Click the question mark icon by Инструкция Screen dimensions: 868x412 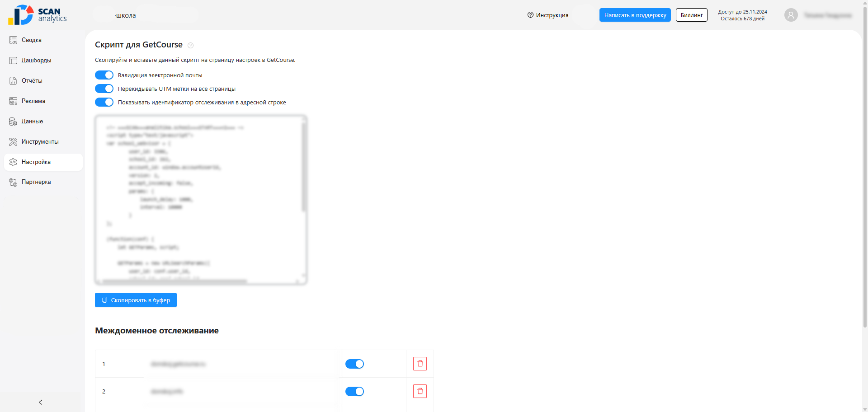pyautogui.click(x=530, y=15)
